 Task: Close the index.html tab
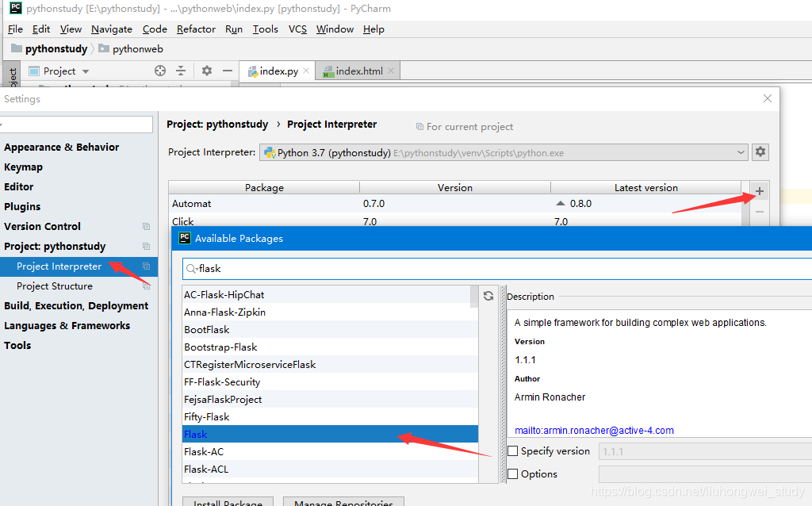tap(391, 71)
